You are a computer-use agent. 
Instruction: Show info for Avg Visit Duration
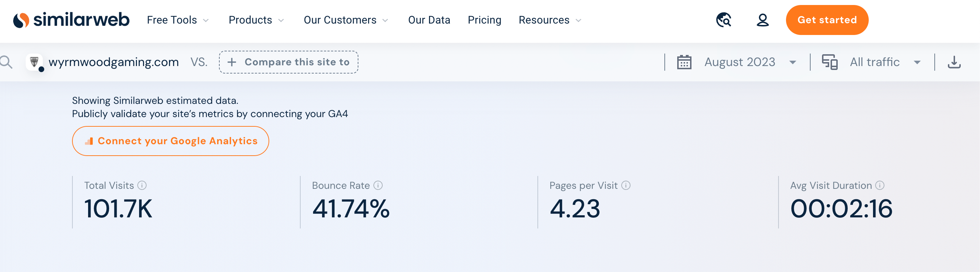tap(879, 186)
